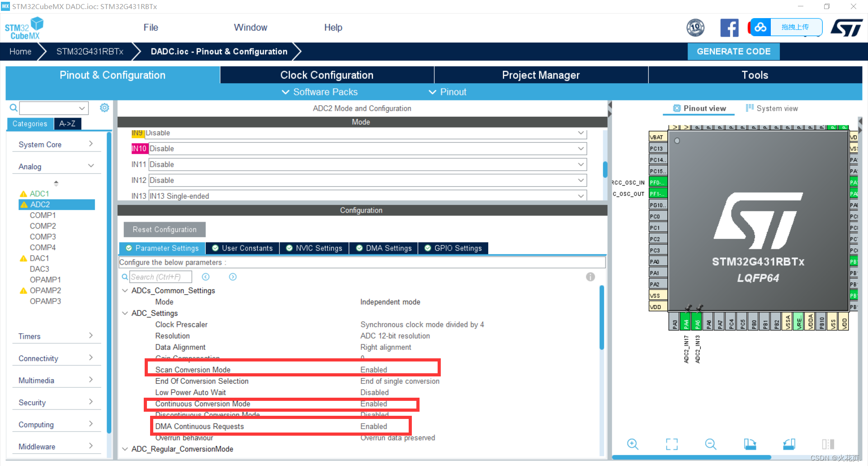Image resolution: width=868 pixels, height=466 pixels.
Task: Open the gear settings icon in sidebar
Action: coord(104,108)
